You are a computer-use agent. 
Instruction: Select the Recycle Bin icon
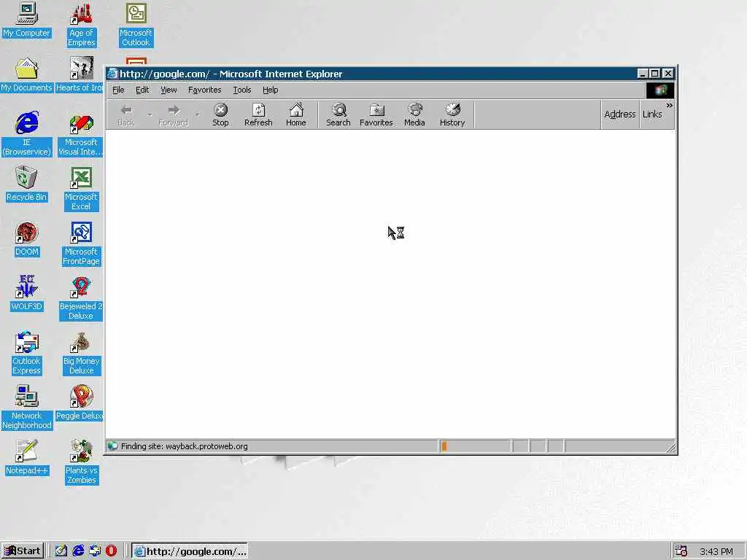pos(27,184)
